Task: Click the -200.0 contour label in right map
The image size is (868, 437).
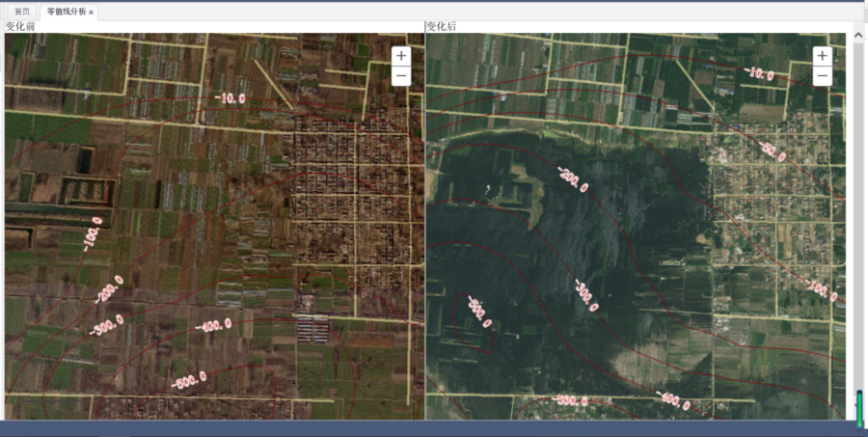Action: pos(573,178)
